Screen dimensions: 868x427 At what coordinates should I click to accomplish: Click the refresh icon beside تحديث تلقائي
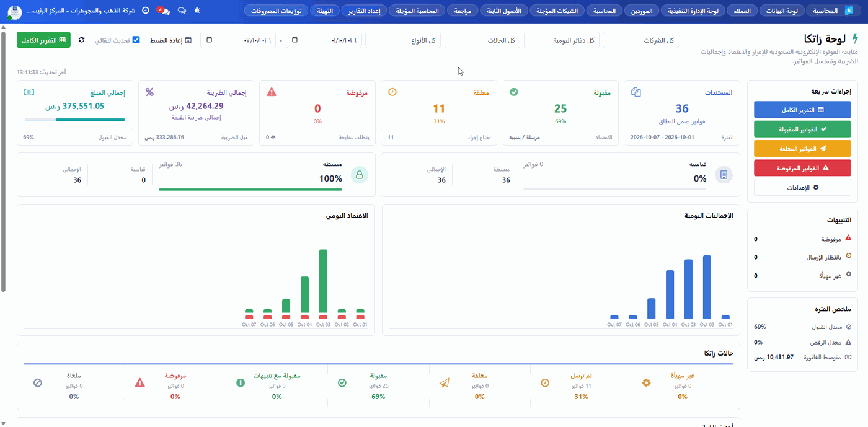pos(81,40)
